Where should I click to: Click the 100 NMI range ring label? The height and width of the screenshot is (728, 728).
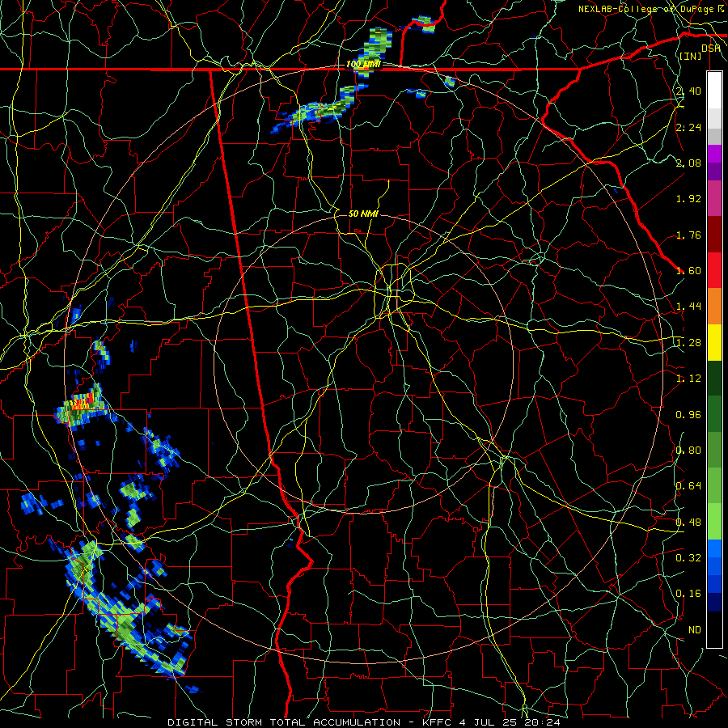tap(363, 64)
